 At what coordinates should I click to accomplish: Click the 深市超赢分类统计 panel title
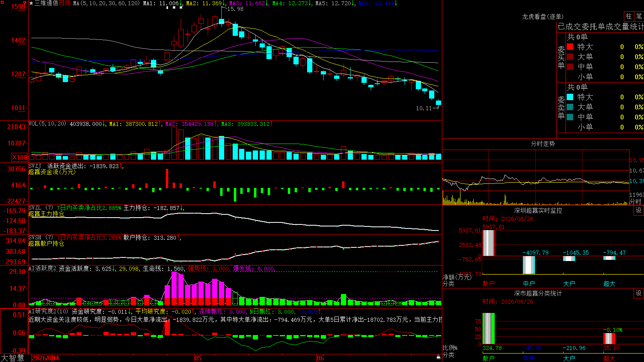[538, 293]
